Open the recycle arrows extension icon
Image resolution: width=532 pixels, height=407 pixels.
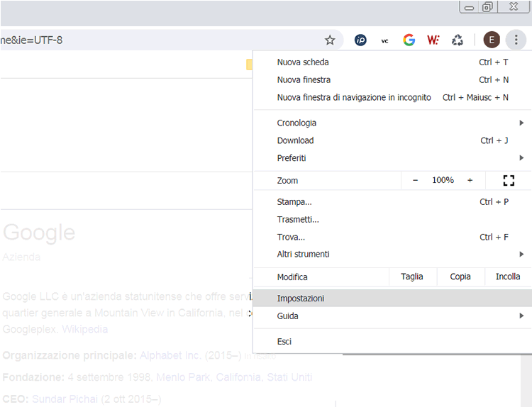[x=458, y=40]
